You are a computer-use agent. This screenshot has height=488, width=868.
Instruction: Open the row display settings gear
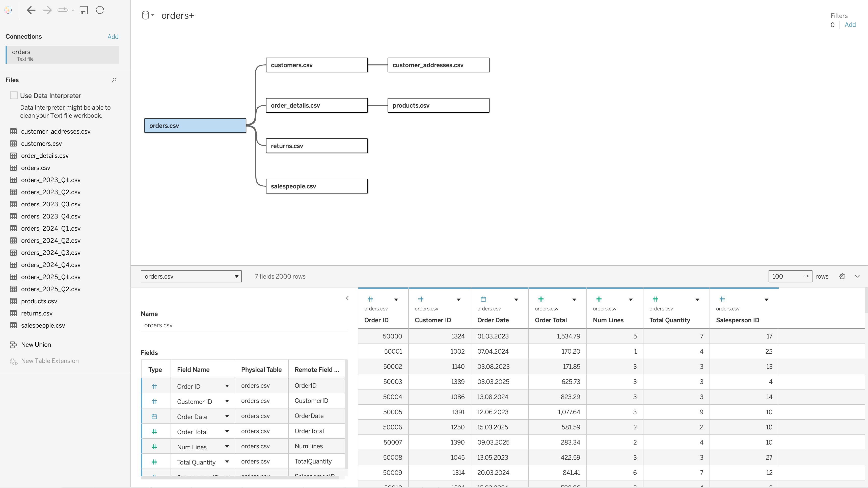[842, 276]
